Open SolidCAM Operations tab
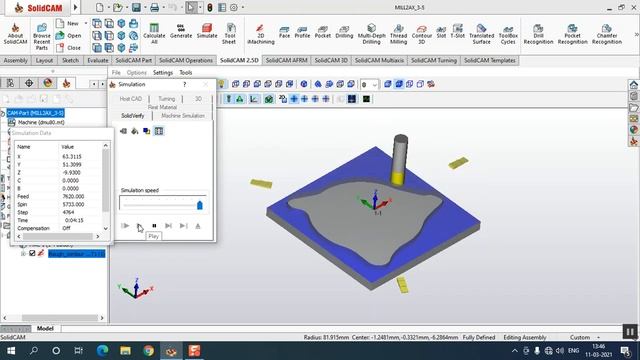640x360 pixels. pos(186,60)
